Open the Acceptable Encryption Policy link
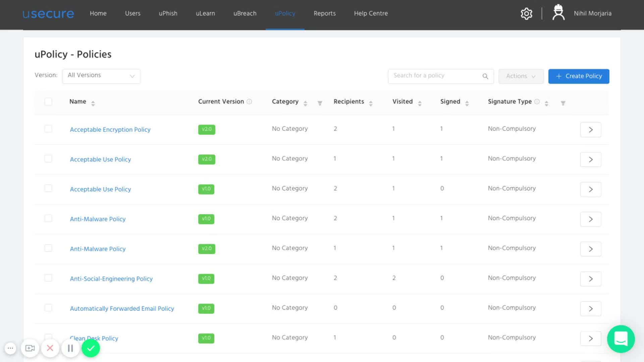Image resolution: width=644 pixels, height=362 pixels. click(110, 130)
